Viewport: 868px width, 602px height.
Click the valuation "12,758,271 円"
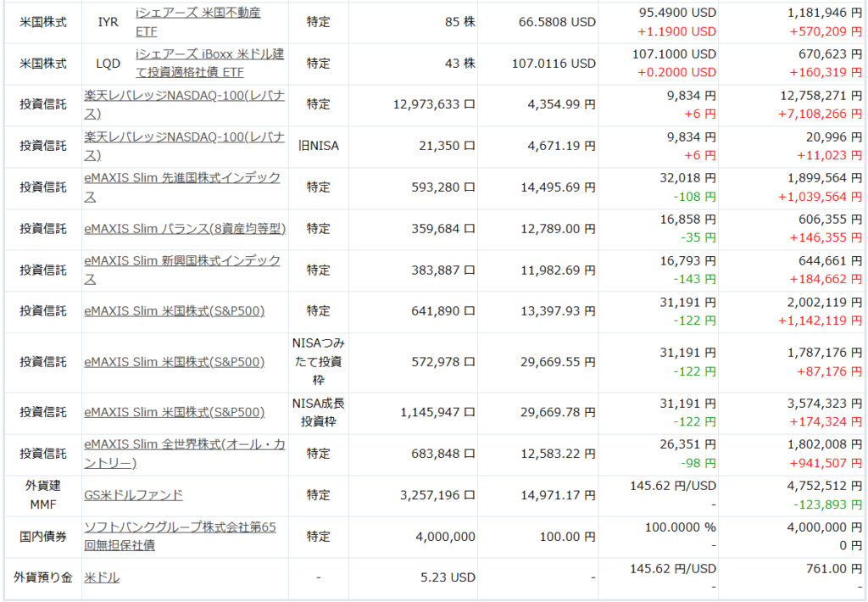click(821, 96)
